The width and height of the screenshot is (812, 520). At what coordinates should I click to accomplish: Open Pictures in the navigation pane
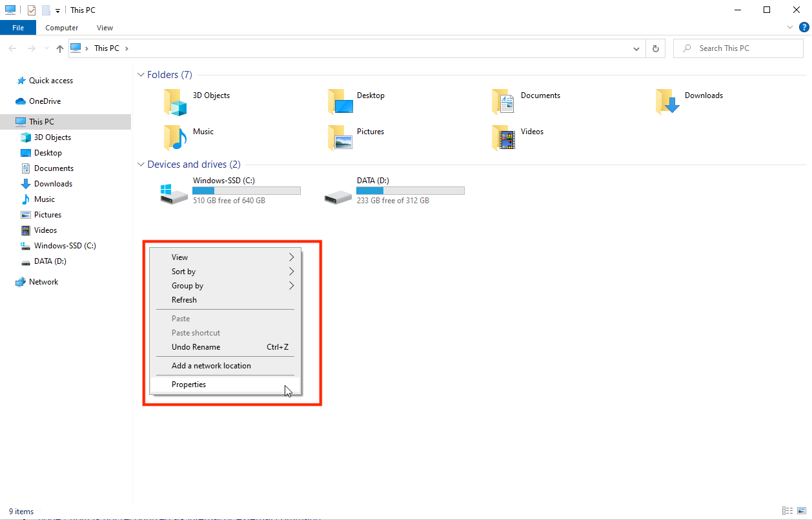coord(41,215)
